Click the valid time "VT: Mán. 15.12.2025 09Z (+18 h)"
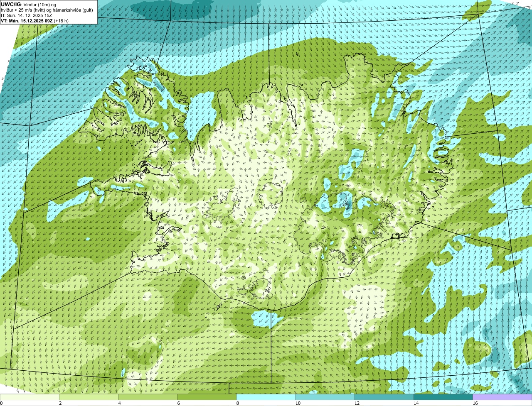Viewport: 532px width, 406px height. click(x=35, y=21)
